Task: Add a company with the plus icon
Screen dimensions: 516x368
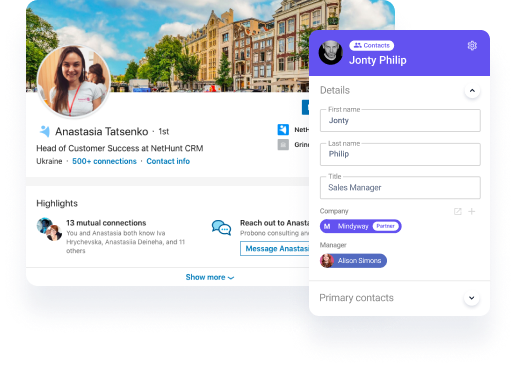Action: [x=472, y=211]
